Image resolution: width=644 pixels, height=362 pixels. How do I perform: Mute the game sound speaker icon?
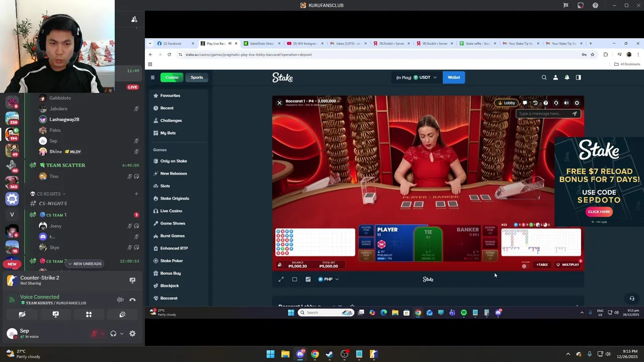point(566,103)
